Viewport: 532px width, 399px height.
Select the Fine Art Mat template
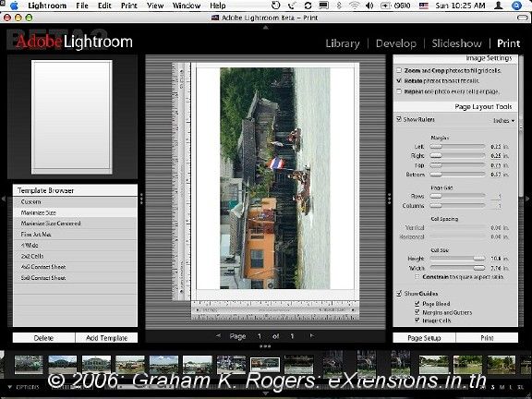75,234
